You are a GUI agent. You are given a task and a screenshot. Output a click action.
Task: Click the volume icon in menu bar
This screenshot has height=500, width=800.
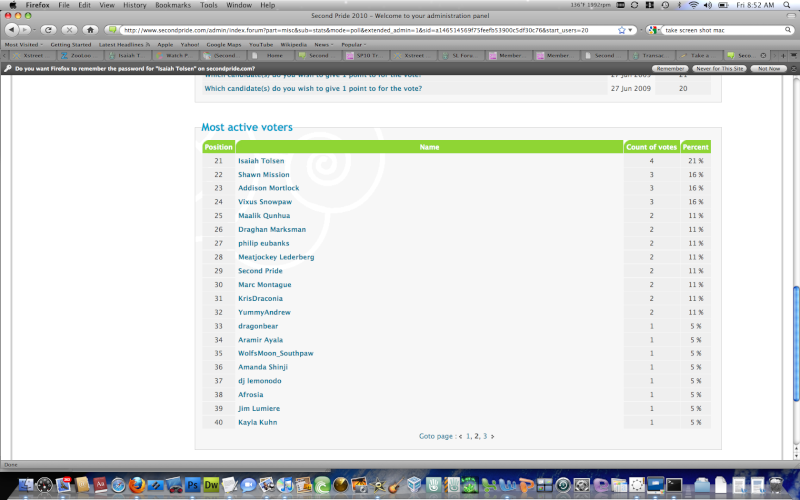click(708, 5)
